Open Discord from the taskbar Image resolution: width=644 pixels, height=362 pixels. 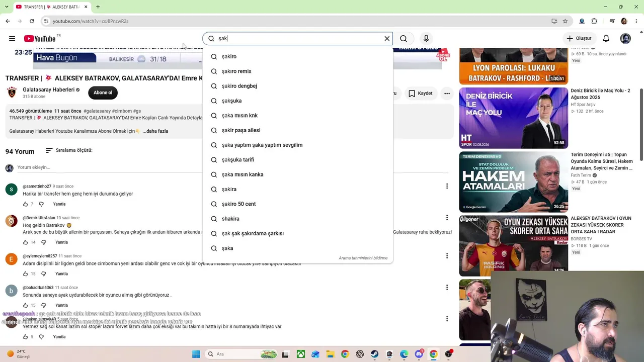coord(419,354)
